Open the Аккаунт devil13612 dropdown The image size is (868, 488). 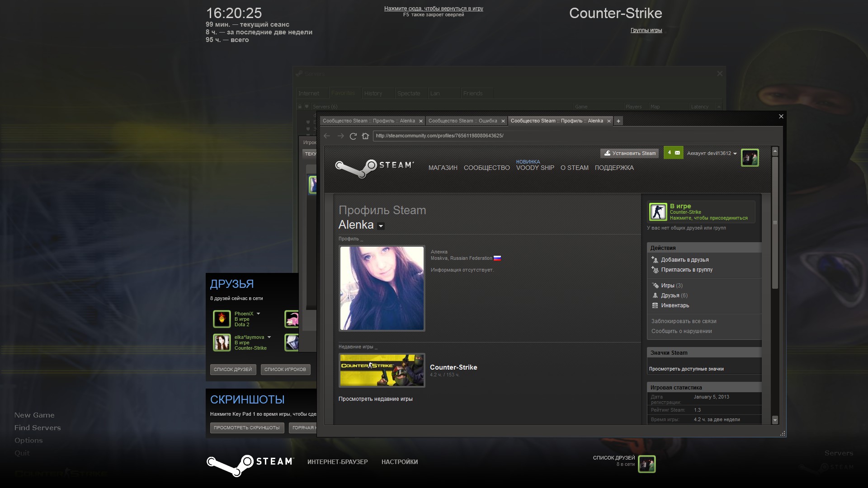coord(712,154)
